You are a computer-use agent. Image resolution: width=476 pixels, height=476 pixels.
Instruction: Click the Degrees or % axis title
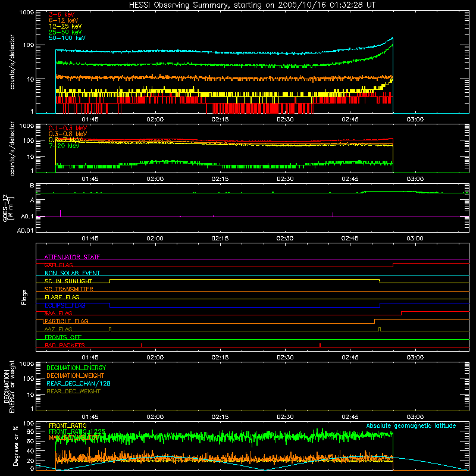(x=15, y=446)
